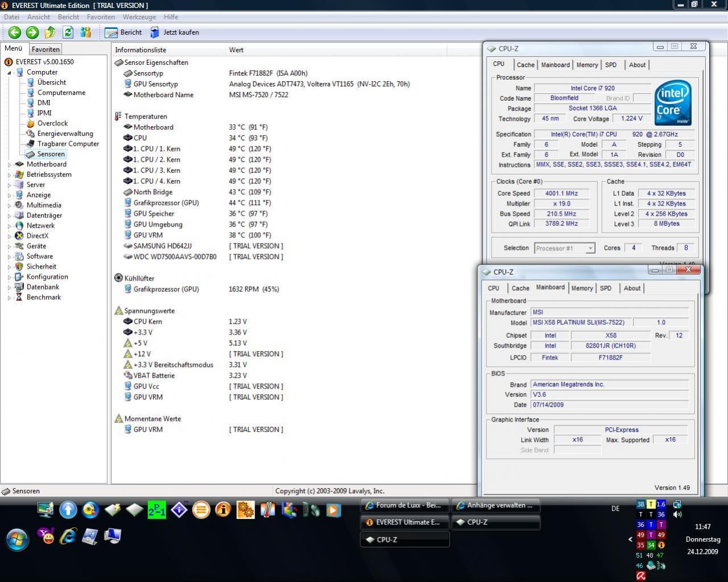Image resolution: width=728 pixels, height=582 pixels.
Task: Select the Grafikprozessor (GPU) 1632 RPM row
Action: coord(201,290)
